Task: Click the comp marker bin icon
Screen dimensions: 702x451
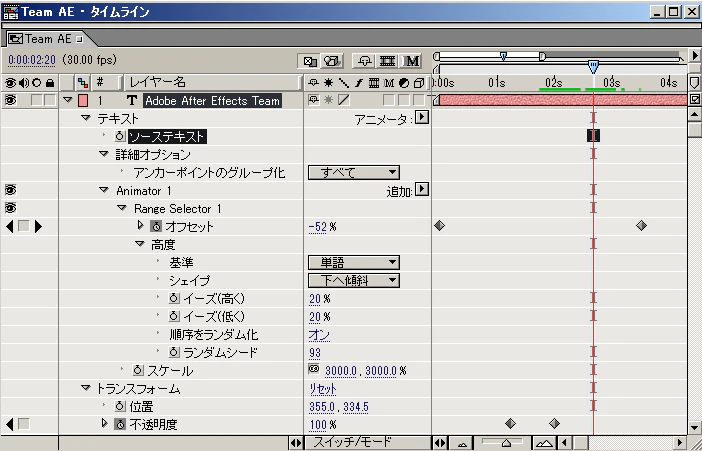Action: (x=694, y=83)
